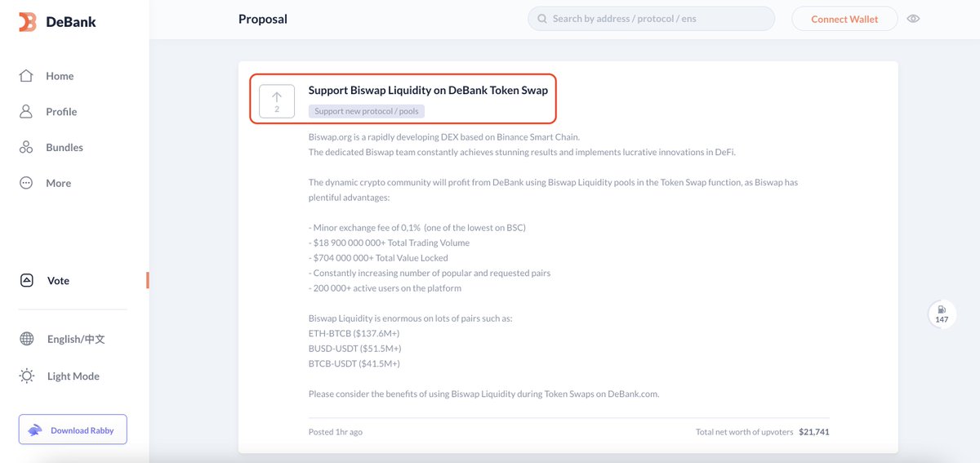
Task: Expand the More menu item
Action: 45,183
